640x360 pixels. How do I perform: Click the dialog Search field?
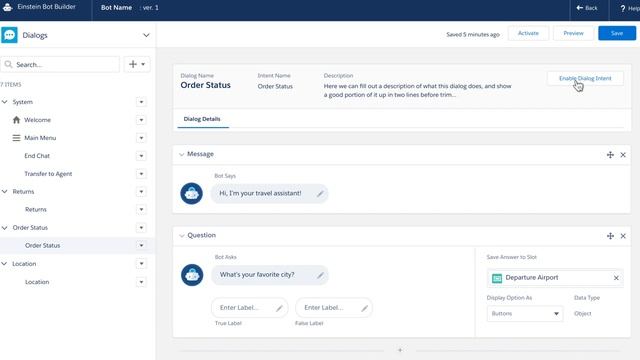click(x=60, y=64)
